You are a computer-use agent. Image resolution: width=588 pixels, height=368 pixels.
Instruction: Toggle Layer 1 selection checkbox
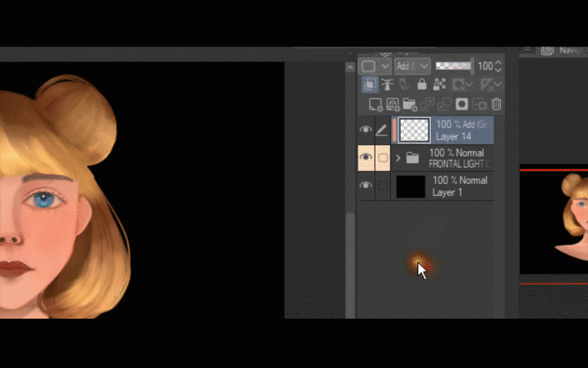coord(382,185)
